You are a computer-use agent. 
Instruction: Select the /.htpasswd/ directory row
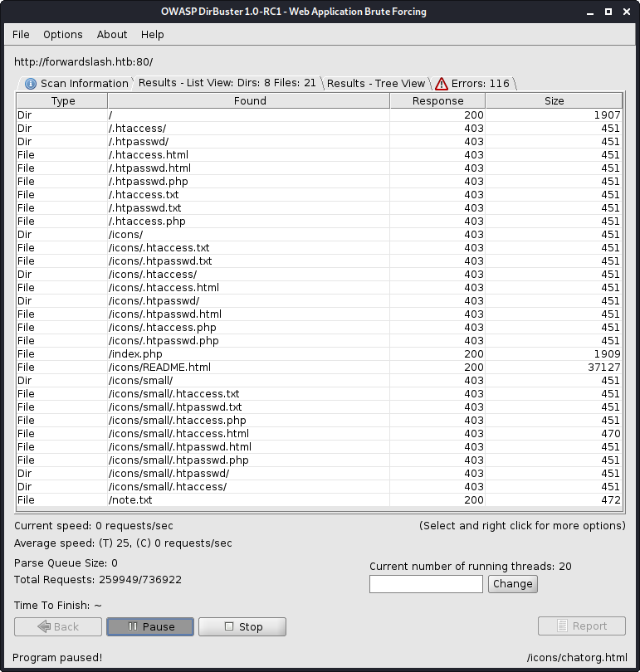[319, 141]
